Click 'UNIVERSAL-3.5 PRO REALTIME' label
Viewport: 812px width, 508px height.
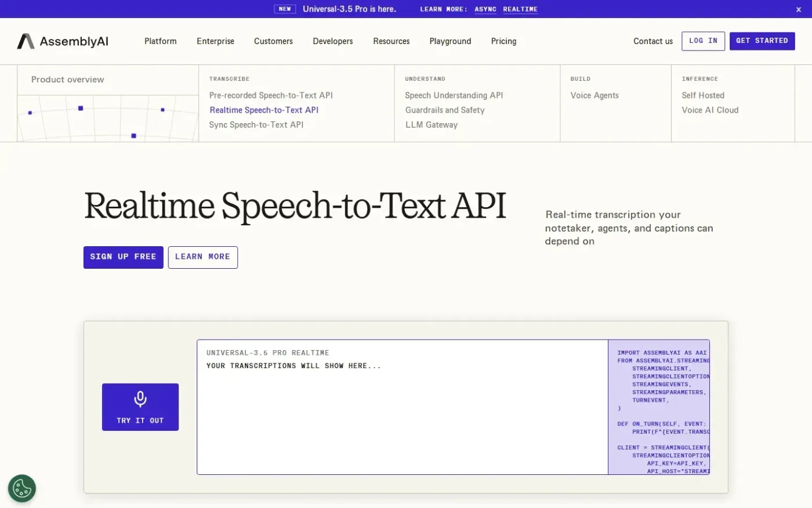tap(268, 353)
